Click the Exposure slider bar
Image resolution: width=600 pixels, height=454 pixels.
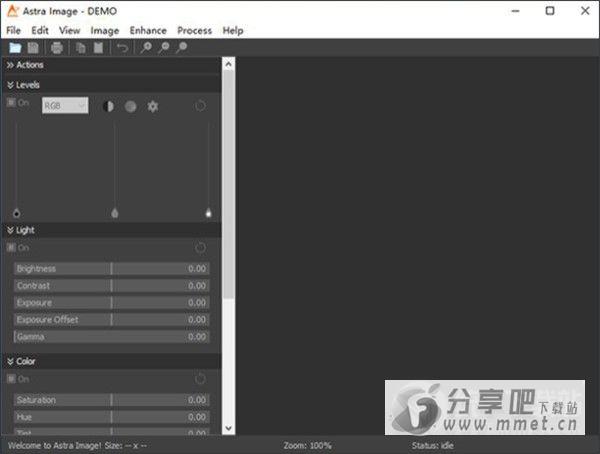(112, 303)
